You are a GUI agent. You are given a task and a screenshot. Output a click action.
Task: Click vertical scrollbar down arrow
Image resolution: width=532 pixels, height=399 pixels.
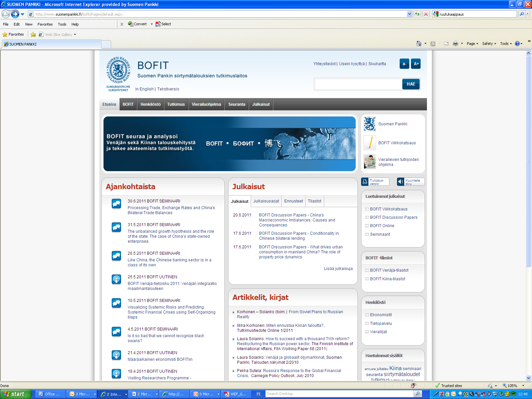click(529, 378)
